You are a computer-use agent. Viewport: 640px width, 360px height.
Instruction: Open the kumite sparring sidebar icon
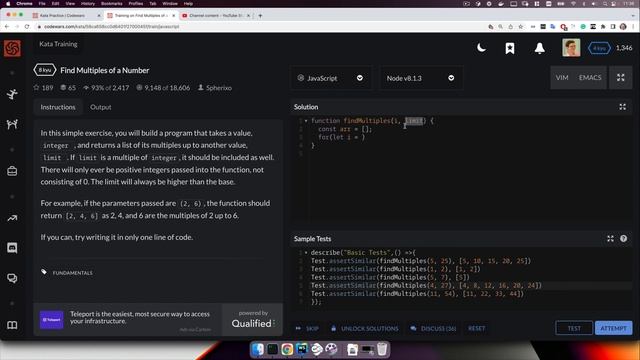click(x=12, y=124)
